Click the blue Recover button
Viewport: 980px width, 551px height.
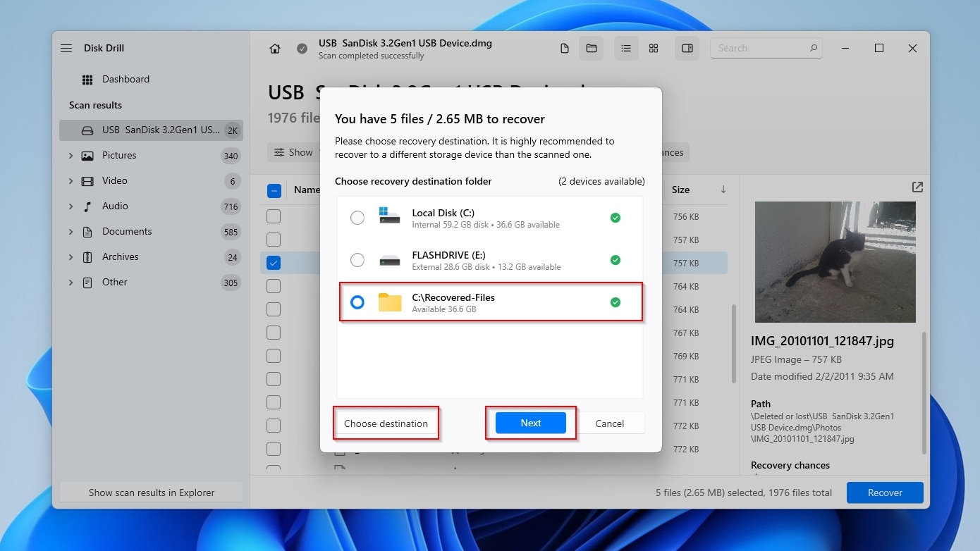pyautogui.click(x=885, y=493)
